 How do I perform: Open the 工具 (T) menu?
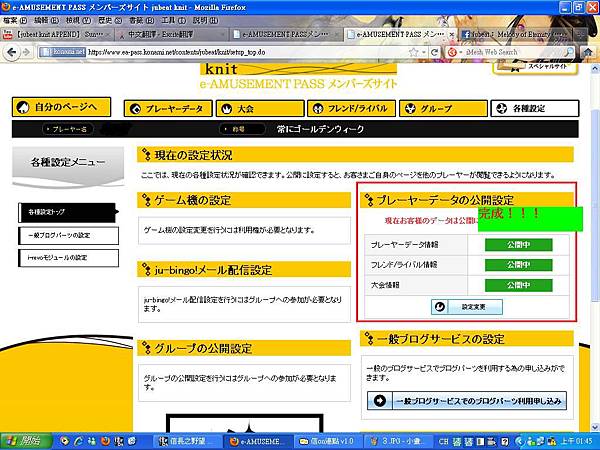173,20
